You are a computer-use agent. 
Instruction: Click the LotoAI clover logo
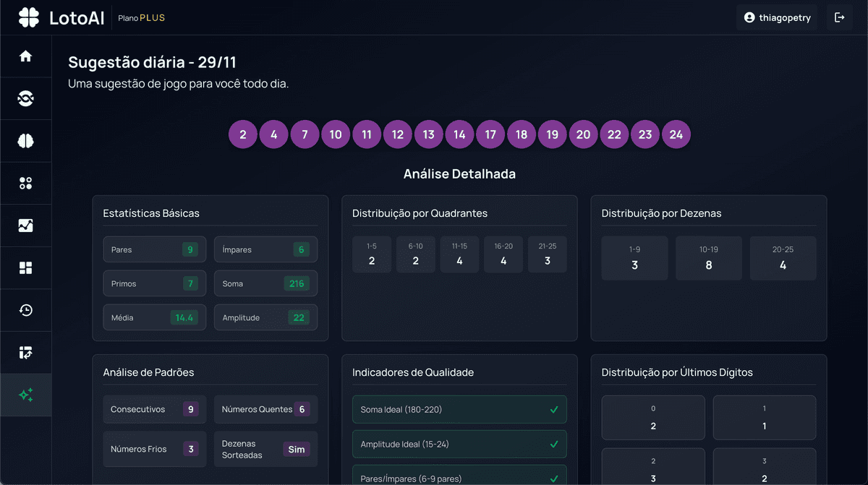coord(29,18)
